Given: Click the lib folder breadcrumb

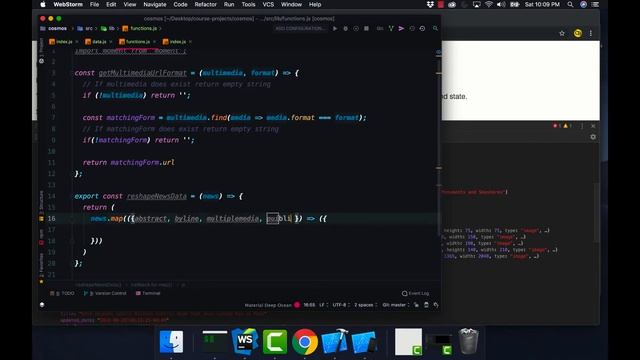Looking at the screenshot, I should tap(108, 29).
